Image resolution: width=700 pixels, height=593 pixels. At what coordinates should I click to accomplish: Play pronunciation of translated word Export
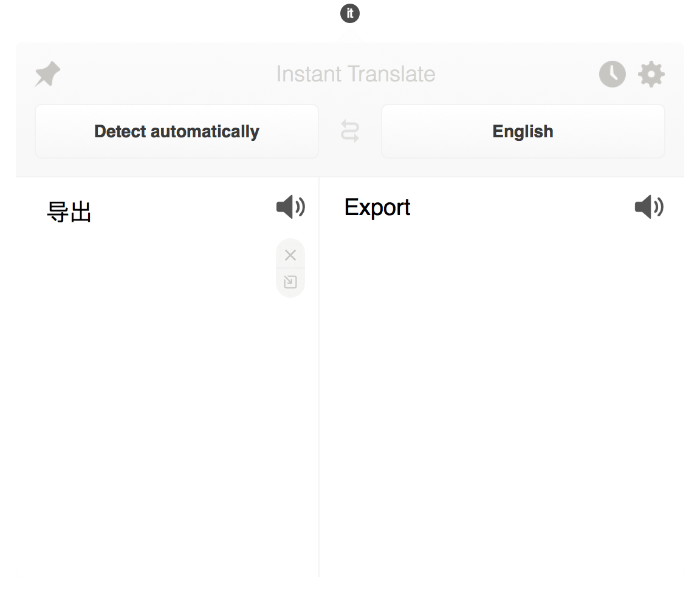[649, 207]
